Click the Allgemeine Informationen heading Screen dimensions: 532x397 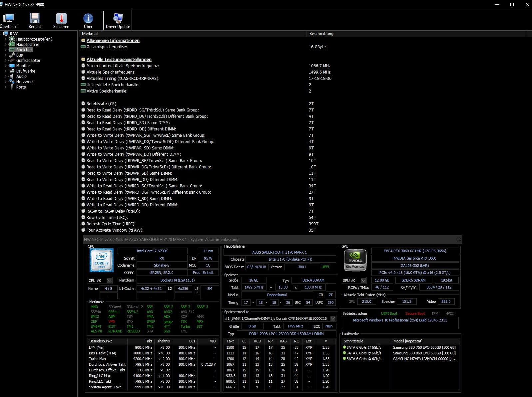click(113, 40)
